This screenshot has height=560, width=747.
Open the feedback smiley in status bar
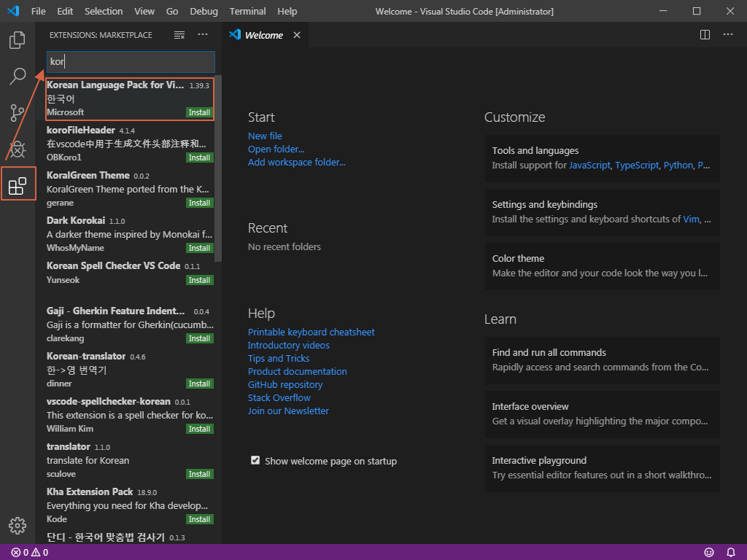[709, 553]
